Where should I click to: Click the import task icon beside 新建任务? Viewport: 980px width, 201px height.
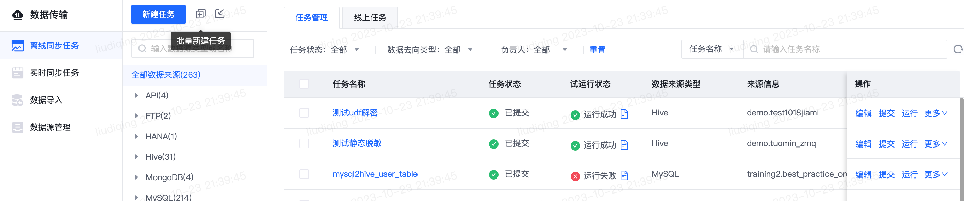[x=220, y=14]
